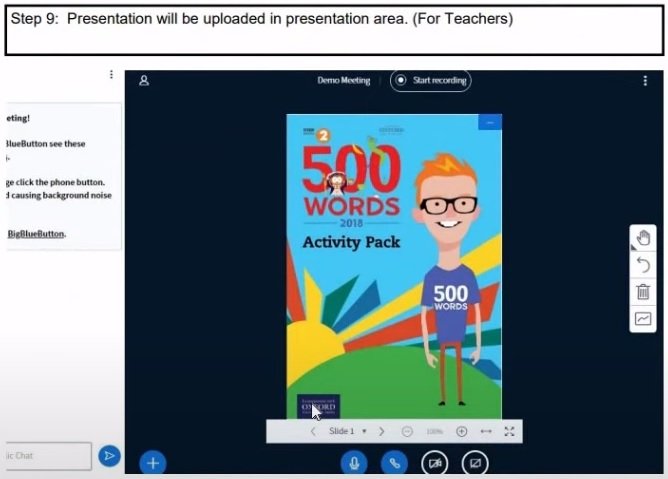Image resolution: width=668 pixels, height=479 pixels.
Task: Send the chat message
Action: click(x=109, y=456)
